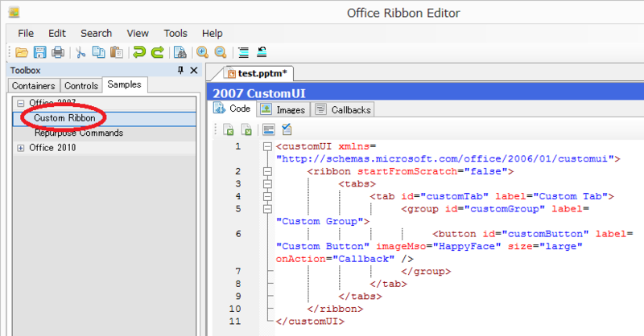Collapse the ribbon fold on line 2
644x336 pixels.
[267, 171]
